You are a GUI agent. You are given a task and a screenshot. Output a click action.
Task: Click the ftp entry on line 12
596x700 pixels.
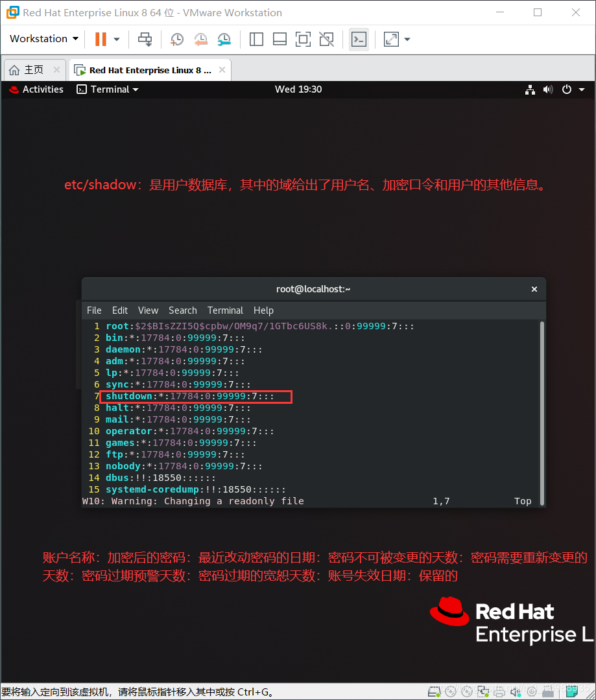click(x=175, y=454)
